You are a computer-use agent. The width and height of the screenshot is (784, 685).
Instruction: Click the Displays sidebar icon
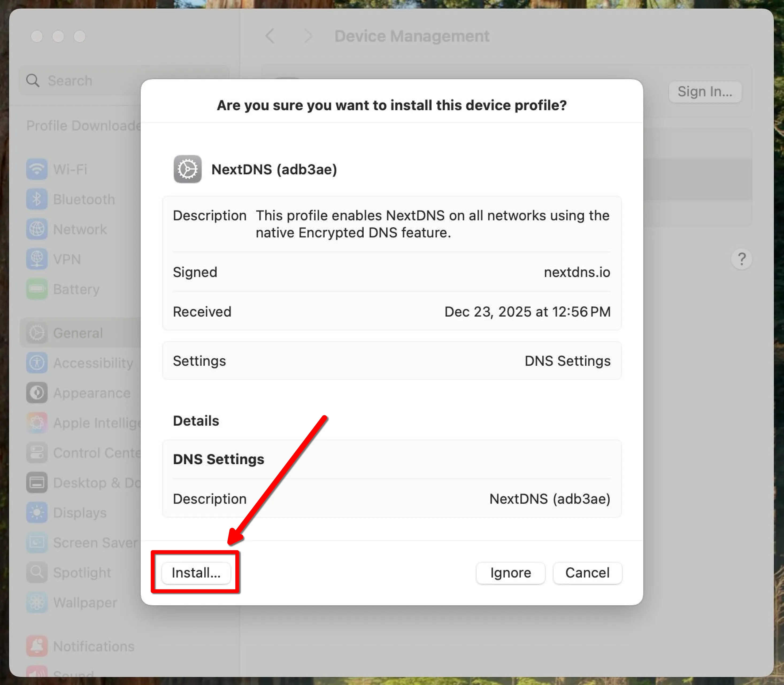point(37,513)
